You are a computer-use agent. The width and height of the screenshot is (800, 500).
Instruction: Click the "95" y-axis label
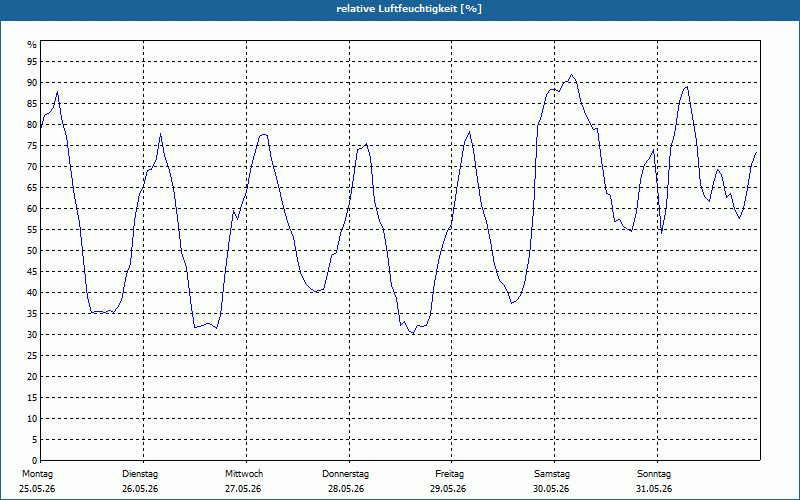(32, 62)
